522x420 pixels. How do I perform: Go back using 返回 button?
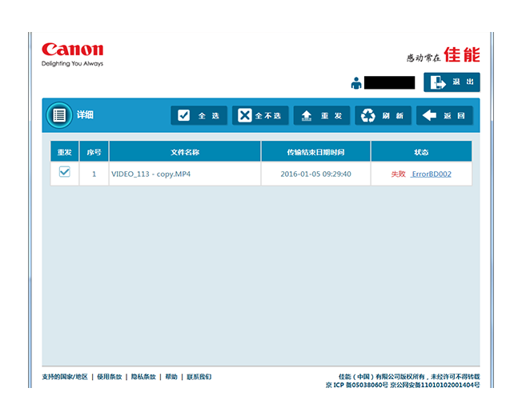(x=444, y=115)
